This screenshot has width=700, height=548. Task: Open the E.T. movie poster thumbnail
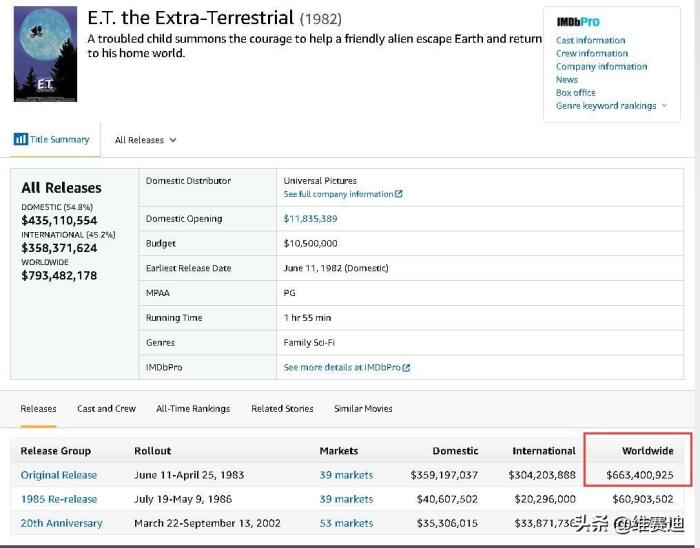coord(45,54)
